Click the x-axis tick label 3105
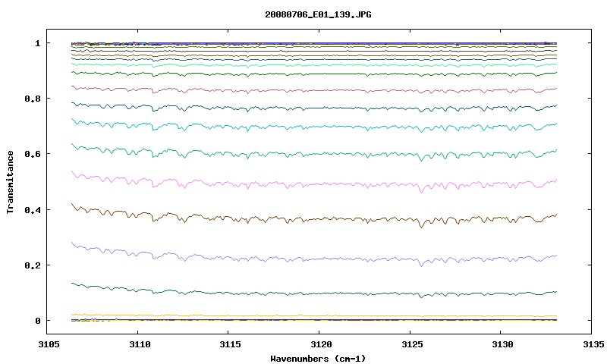Image resolution: width=607 pixels, height=364 pixels. coord(49,344)
